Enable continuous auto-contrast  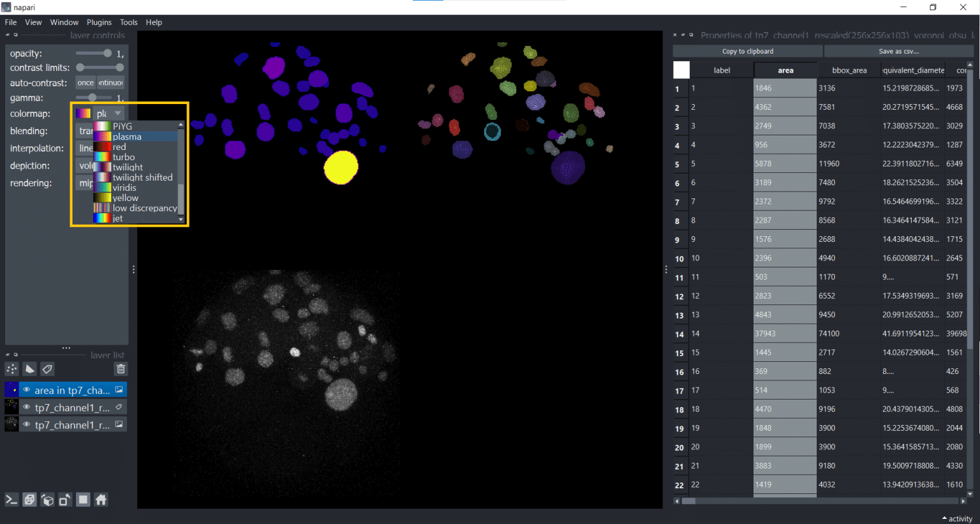coord(110,83)
